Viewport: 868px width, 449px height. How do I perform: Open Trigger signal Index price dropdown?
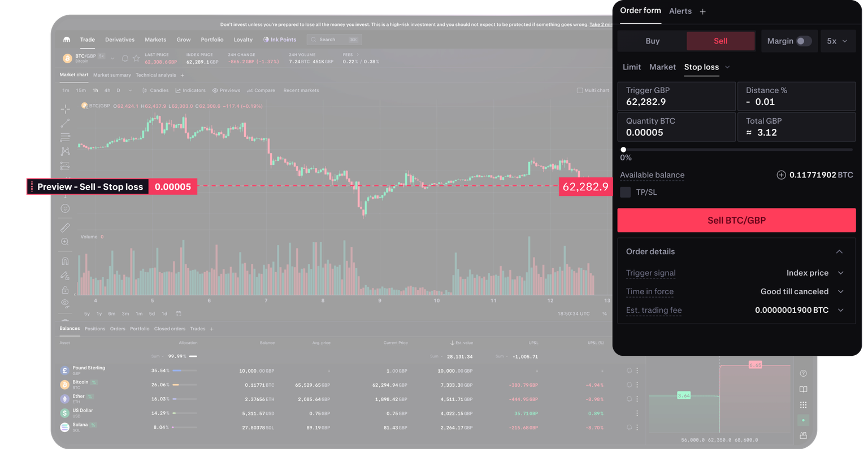pos(815,273)
